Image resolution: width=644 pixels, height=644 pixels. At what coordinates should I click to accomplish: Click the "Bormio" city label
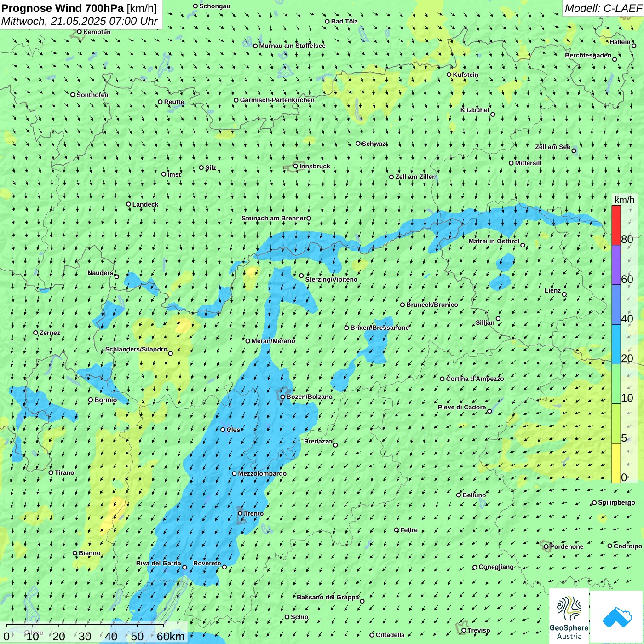105,400
